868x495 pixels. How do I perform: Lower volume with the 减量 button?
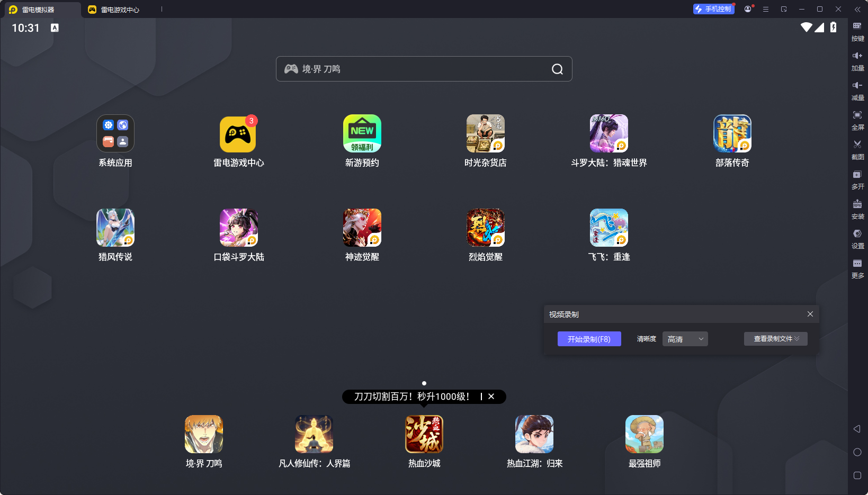point(857,91)
